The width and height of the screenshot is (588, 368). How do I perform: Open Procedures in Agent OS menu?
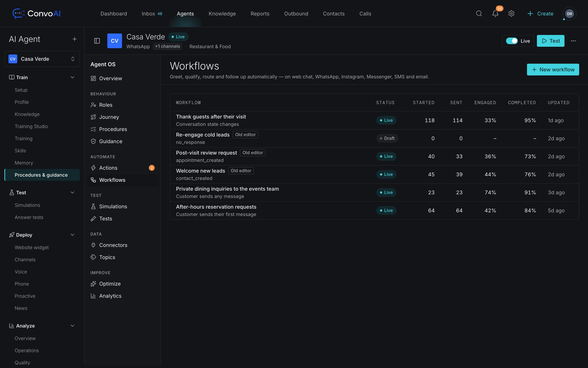(122, 129)
